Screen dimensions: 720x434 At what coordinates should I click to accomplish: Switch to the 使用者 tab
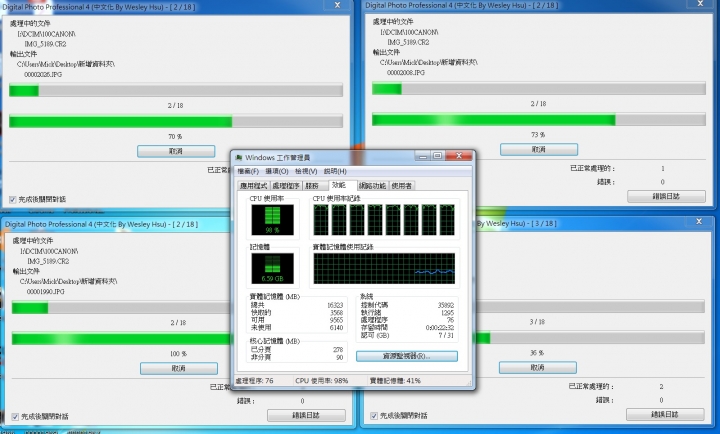coord(402,186)
